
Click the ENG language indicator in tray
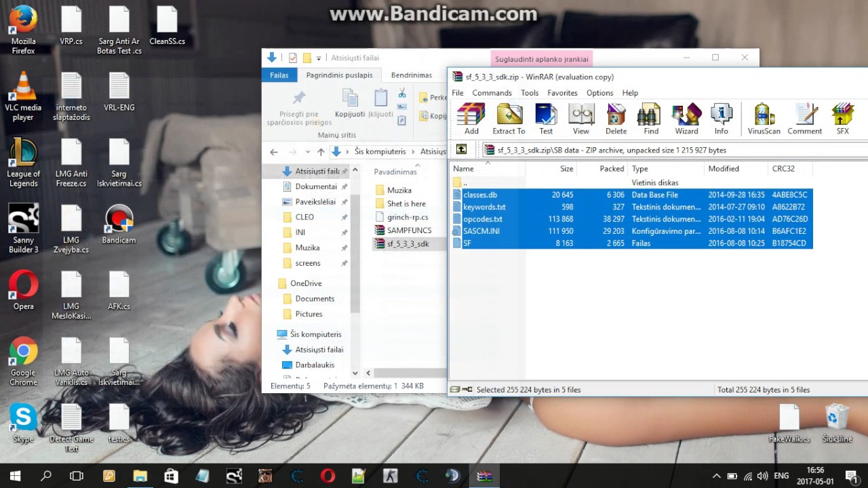[x=781, y=476]
